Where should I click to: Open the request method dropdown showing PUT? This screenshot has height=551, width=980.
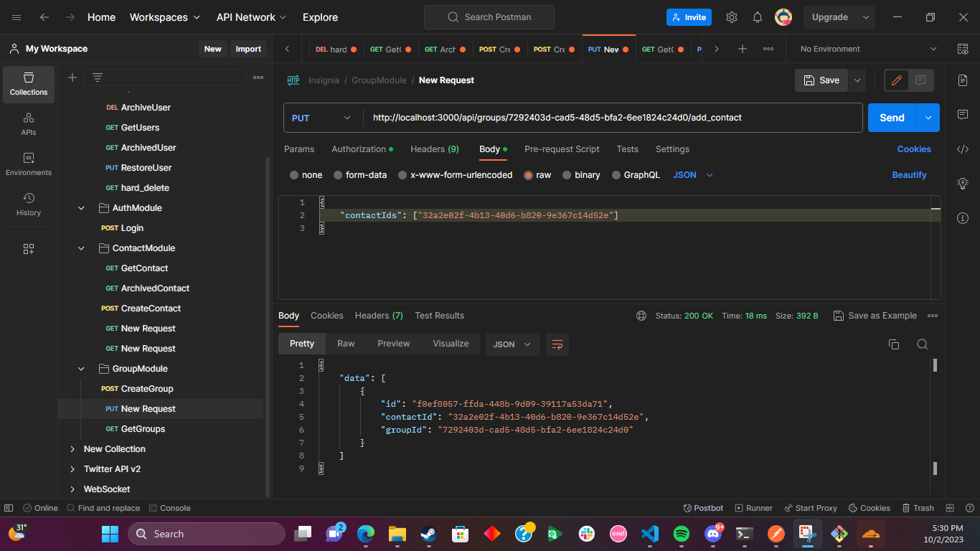[322, 117]
